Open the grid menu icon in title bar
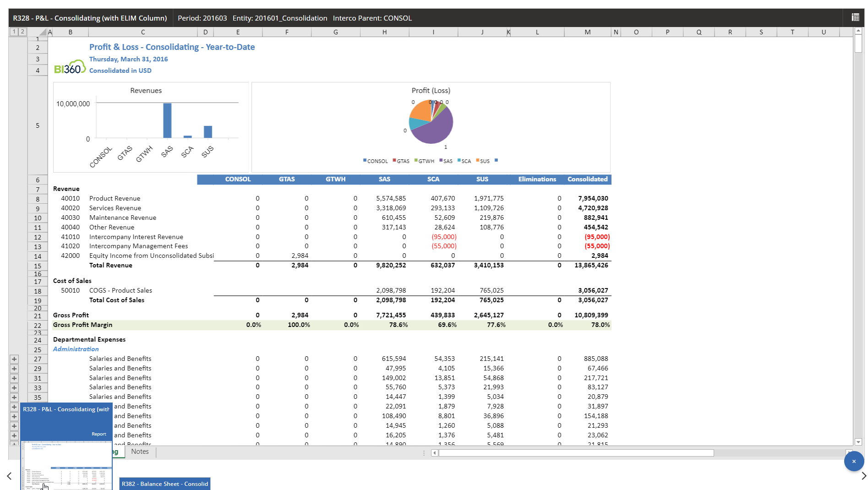868x490 pixels. pyautogui.click(x=855, y=17)
